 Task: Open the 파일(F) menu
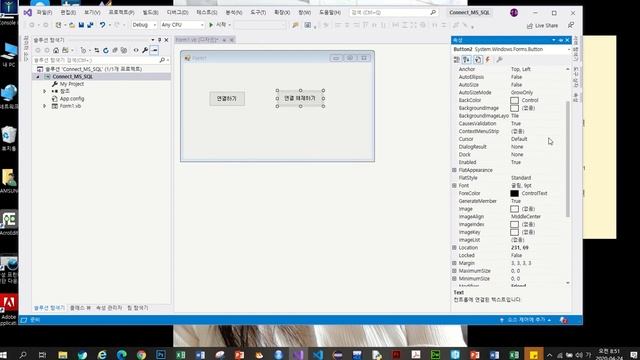point(44,13)
